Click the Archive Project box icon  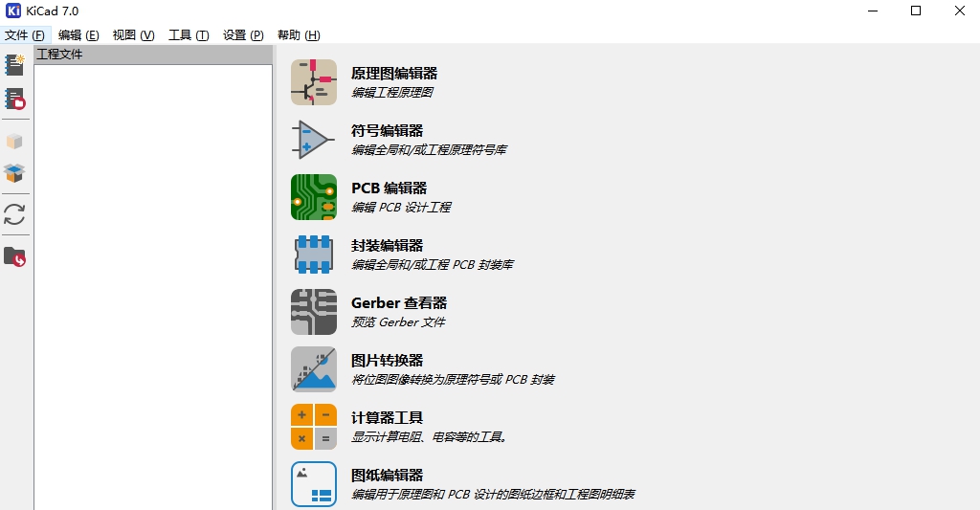tap(14, 142)
